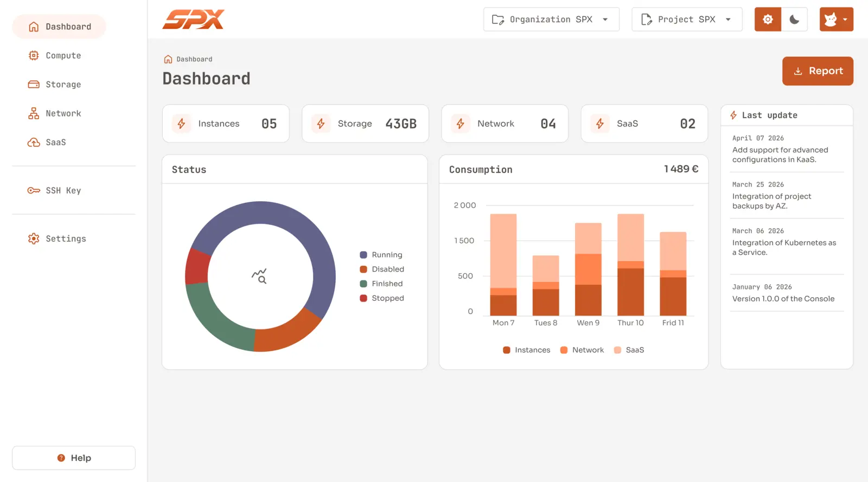The height and width of the screenshot is (482, 868).
Task: Click the Instances card lightning icon
Action: (181, 124)
